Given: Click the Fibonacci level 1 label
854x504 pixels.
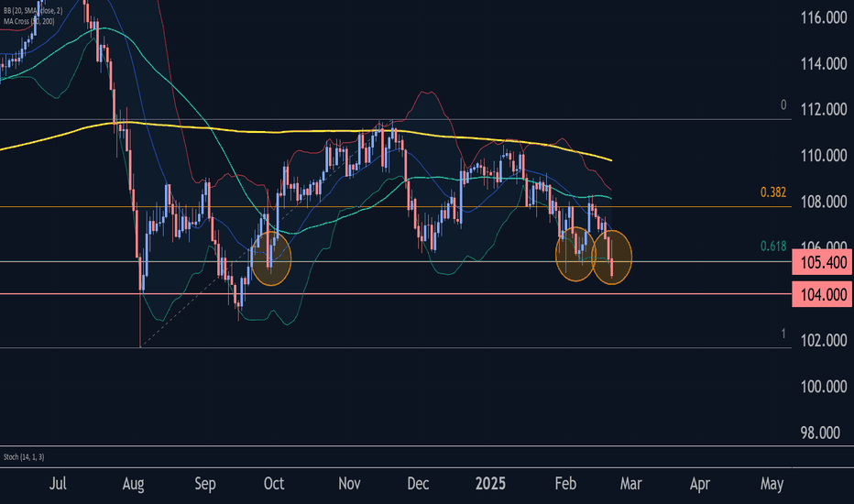Looking at the screenshot, I should coord(783,334).
